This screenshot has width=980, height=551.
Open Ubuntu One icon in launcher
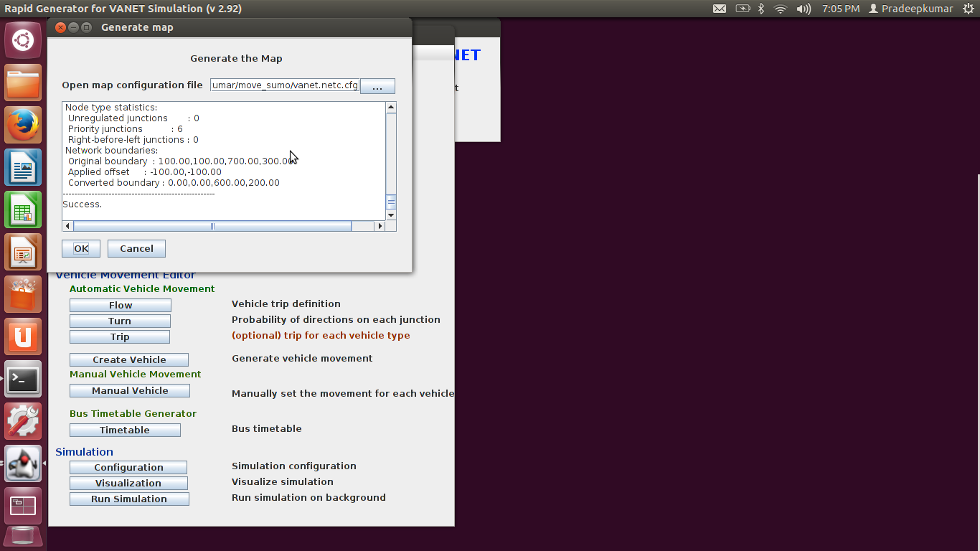[23, 337]
